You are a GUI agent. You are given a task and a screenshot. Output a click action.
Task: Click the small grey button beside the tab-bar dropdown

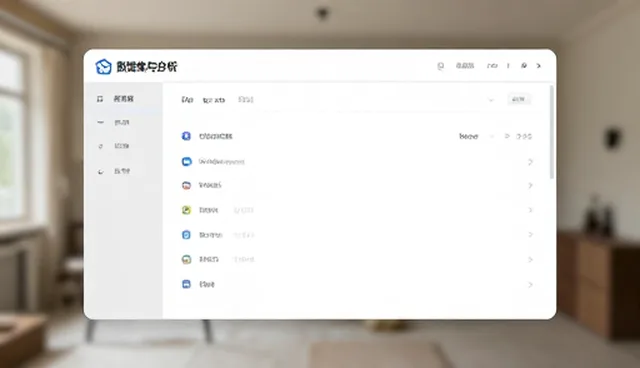click(519, 99)
